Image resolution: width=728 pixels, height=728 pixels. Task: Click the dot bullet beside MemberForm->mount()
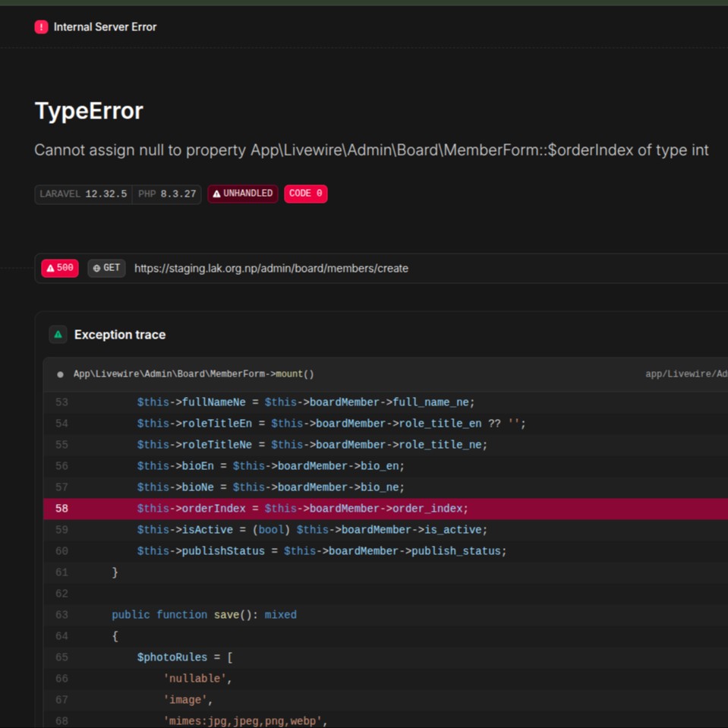(x=60, y=374)
